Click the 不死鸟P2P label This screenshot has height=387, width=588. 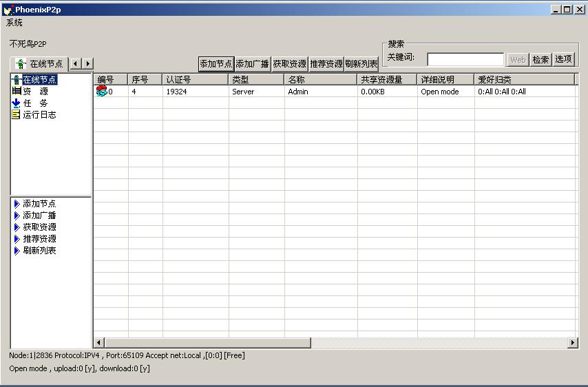coord(28,44)
